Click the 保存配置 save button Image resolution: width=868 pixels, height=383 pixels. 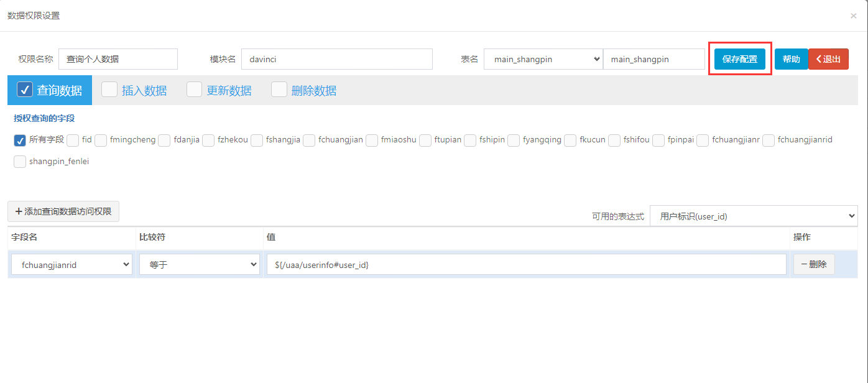pyautogui.click(x=740, y=59)
